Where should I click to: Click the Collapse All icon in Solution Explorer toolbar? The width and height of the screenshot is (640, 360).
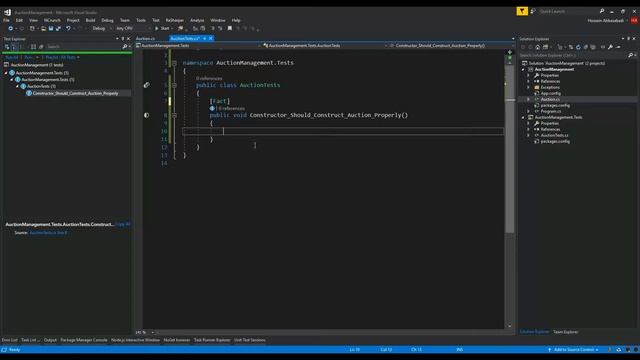pos(585,47)
